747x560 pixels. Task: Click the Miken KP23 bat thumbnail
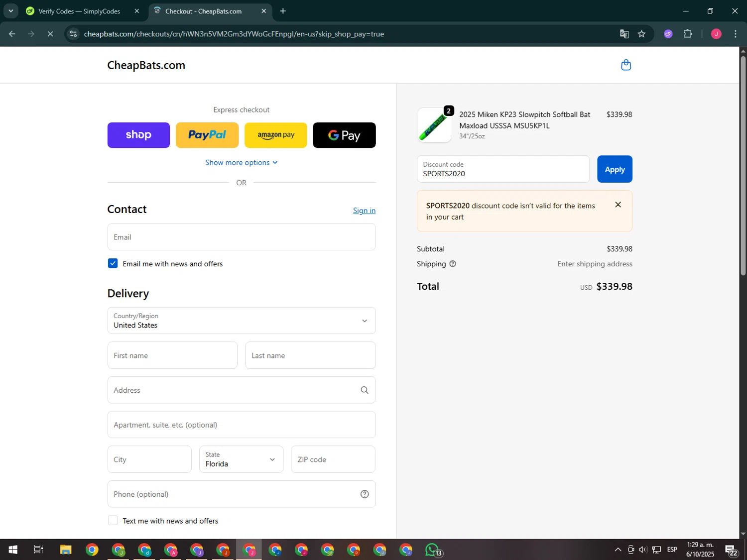tap(434, 125)
